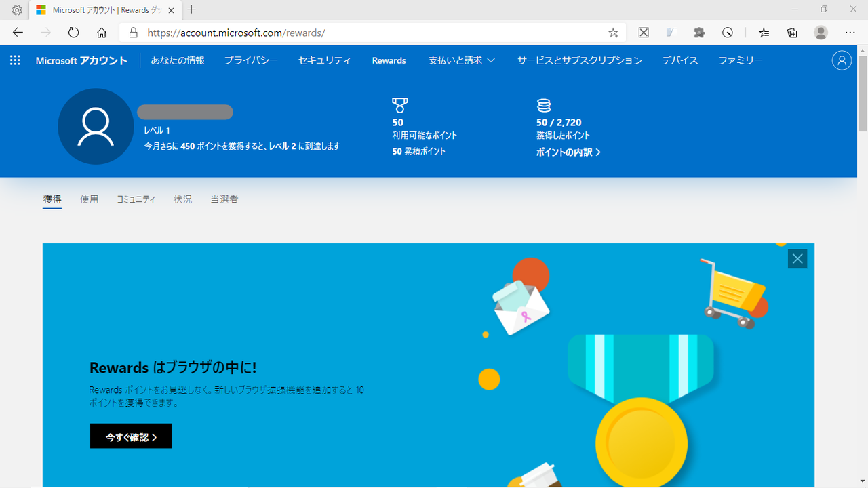
Task: Go to プライバシー page
Action: 251,60
